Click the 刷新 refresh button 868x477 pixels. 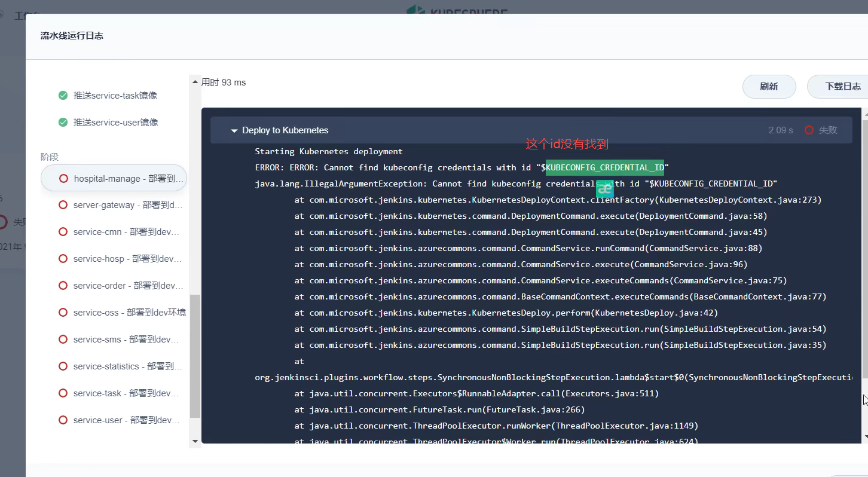pos(769,87)
